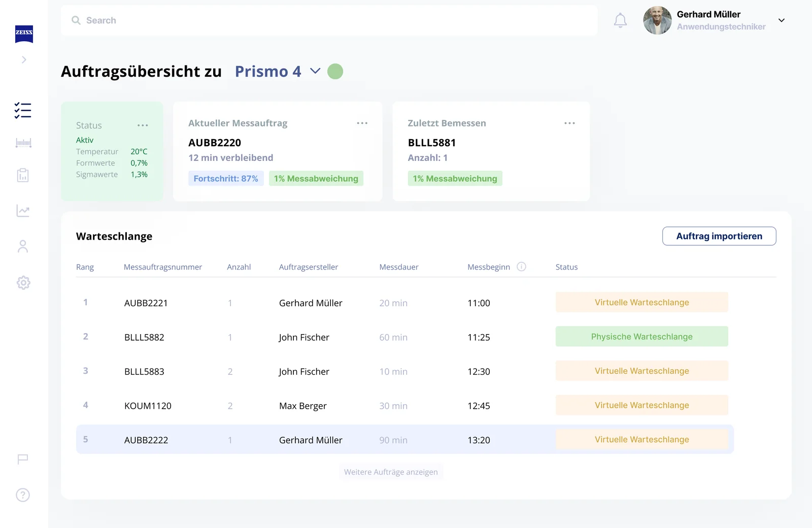This screenshot has width=812, height=528.
Task: Select order number AUBB2221
Action: pos(146,303)
